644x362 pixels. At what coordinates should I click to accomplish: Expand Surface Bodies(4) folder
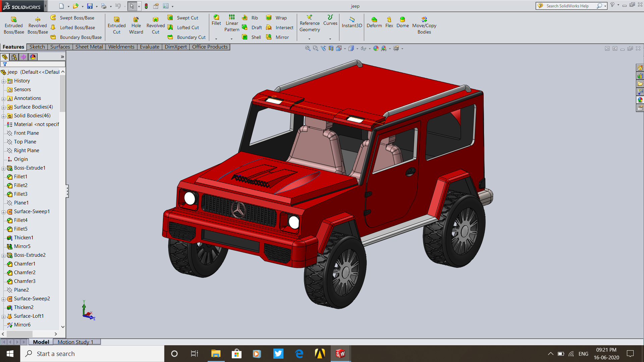[x=4, y=107]
